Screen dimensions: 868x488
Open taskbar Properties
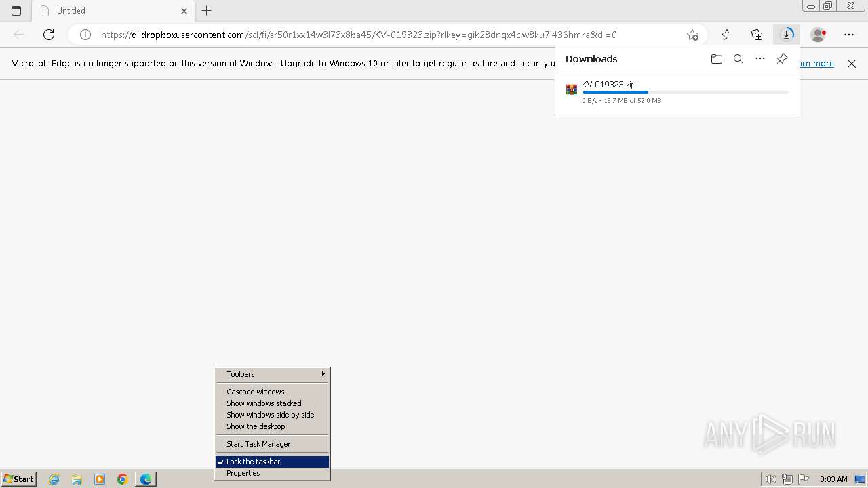point(272,473)
